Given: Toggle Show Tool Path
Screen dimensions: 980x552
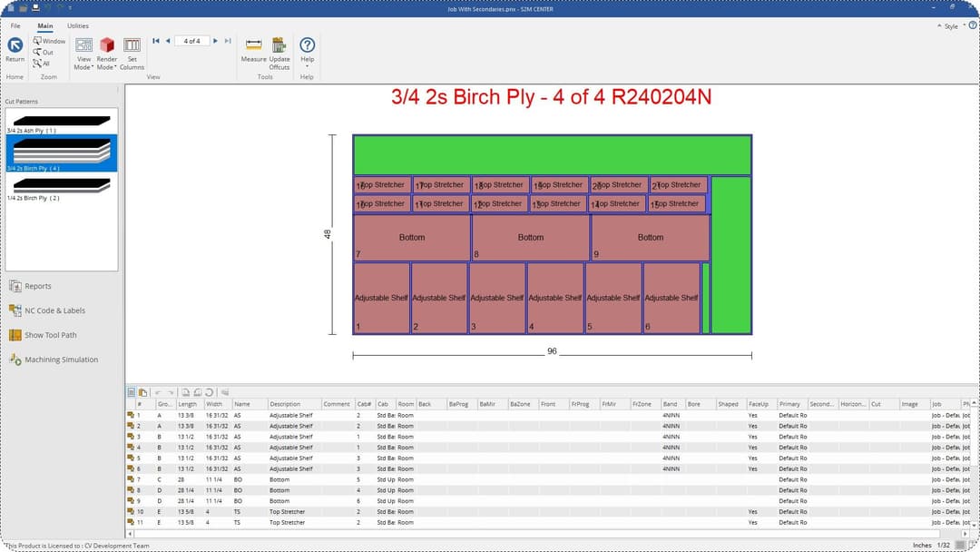Looking at the screenshot, I should [50, 335].
